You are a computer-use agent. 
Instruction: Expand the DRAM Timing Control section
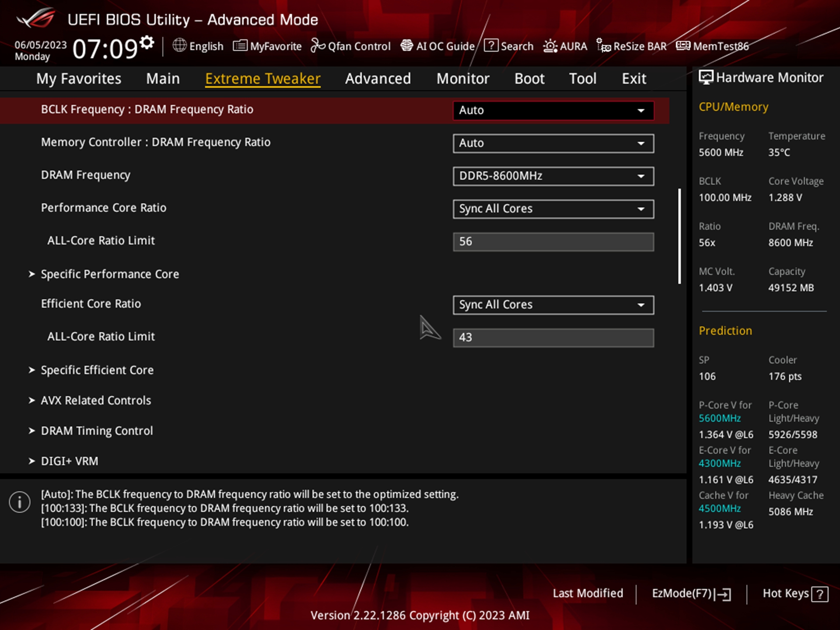click(97, 430)
